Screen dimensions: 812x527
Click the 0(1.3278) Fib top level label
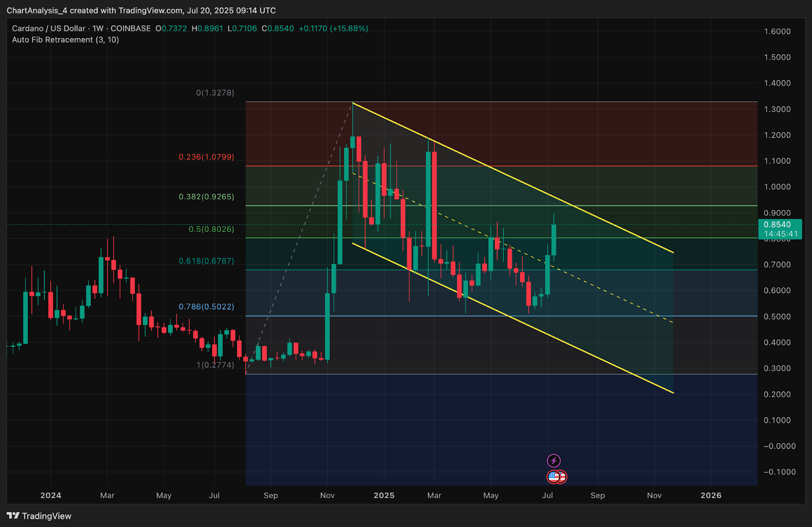click(x=215, y=93)
